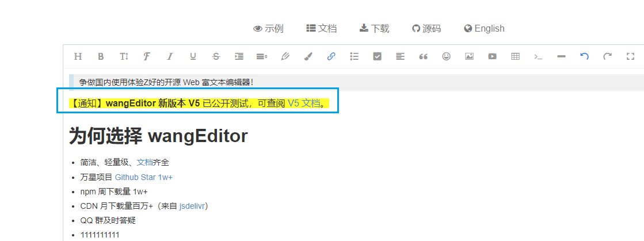
Task: Open the indent tool
Action: pos(239,57)
